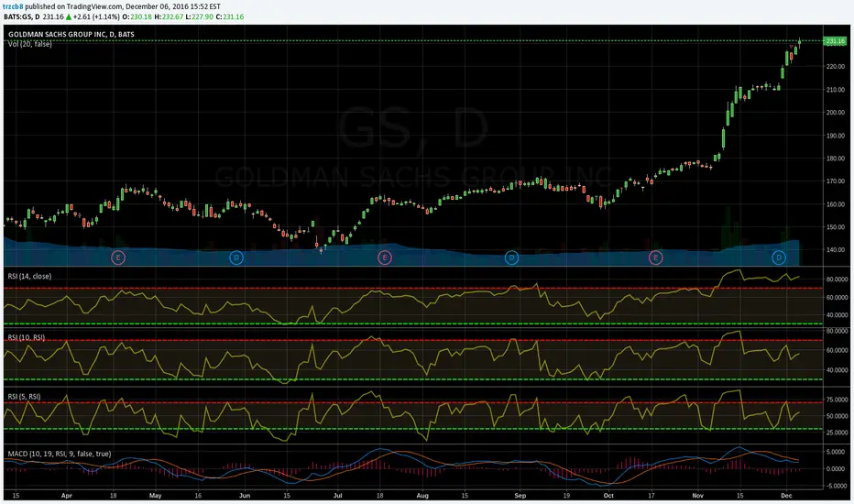The width and height of the screenshot is (854, 504).
Task: Click the RSI (14, close) indicator label
Action: coord(29,276)
